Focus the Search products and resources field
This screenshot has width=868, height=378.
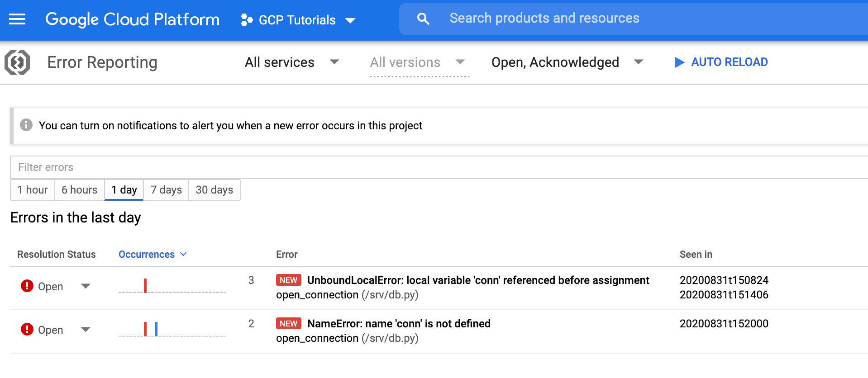click(634, 19)
